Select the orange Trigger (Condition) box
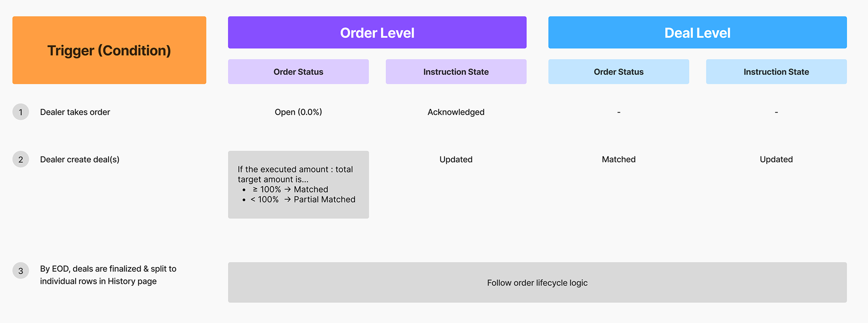Image resolution: width=868 pixels, height=323 pixels. click(x=109, y=50)
